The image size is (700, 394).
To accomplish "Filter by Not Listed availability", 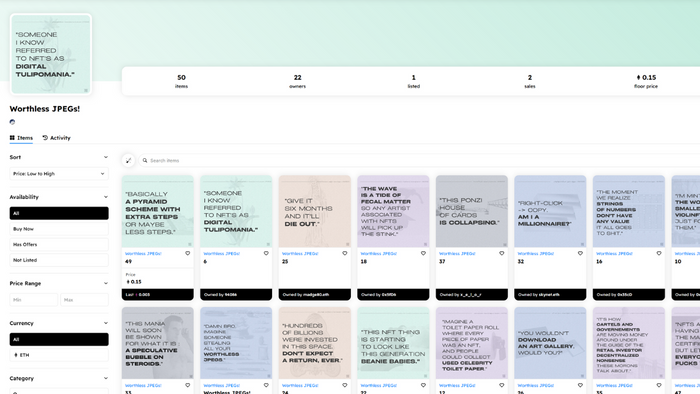I will (59, 260).
